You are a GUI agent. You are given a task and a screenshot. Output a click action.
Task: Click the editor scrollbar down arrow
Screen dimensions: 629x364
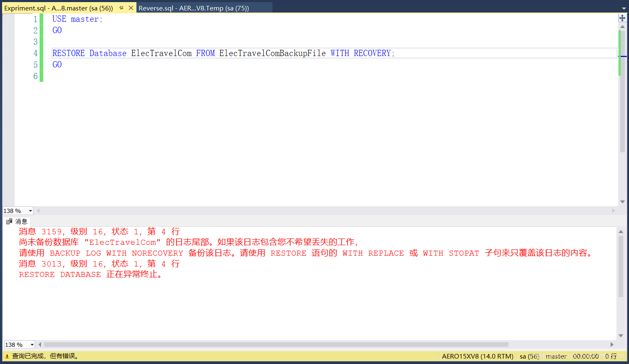tap(622, 202)
